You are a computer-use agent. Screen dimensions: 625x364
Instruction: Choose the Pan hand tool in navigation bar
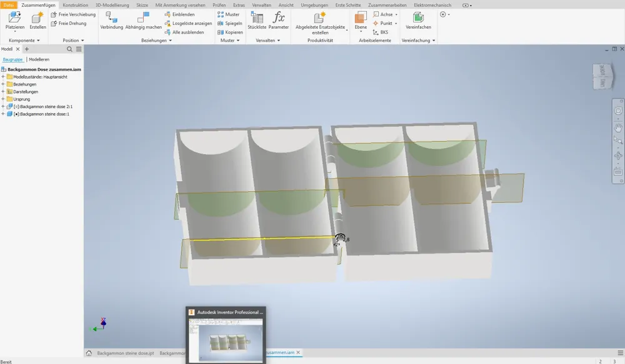(618, 128)
